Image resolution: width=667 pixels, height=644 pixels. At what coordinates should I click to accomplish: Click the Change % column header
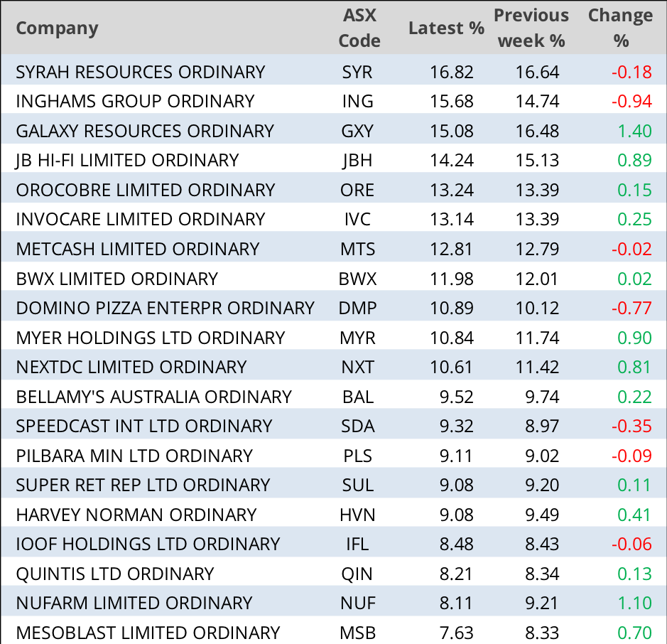tap(620, 28)
